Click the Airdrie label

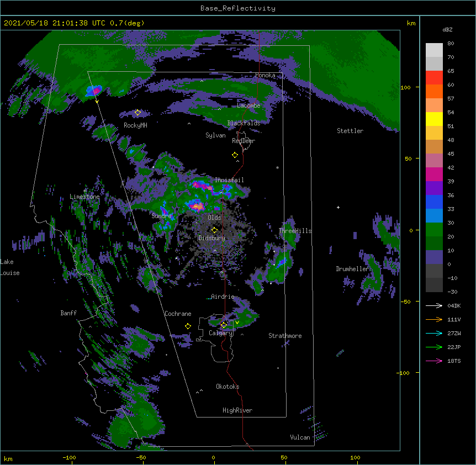[223, 297]
